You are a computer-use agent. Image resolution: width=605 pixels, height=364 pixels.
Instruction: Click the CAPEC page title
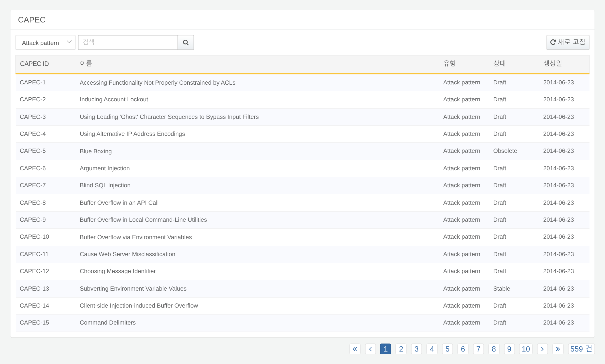pyautogui.click(x=32, y=20)
